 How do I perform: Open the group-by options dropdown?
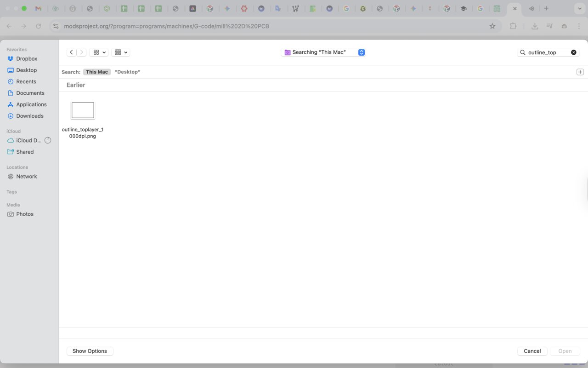pos(121,52)
